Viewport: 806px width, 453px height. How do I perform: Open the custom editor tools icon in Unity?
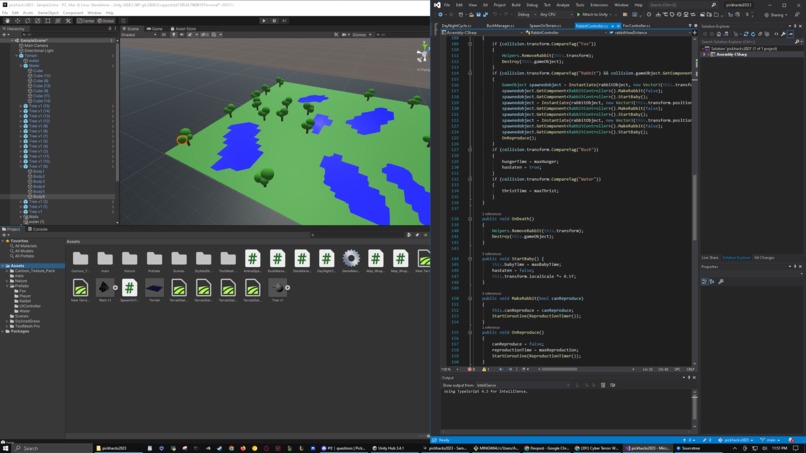point(68,21)
